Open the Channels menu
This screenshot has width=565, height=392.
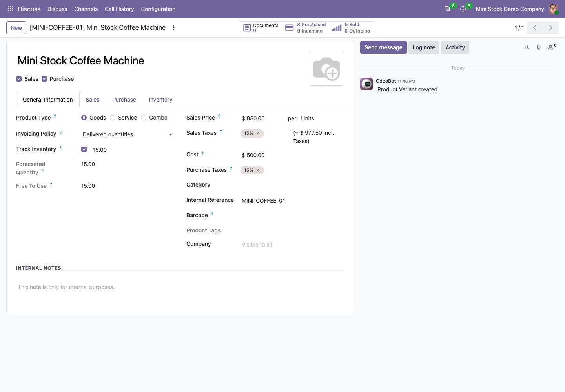click(x=86, y=9)
